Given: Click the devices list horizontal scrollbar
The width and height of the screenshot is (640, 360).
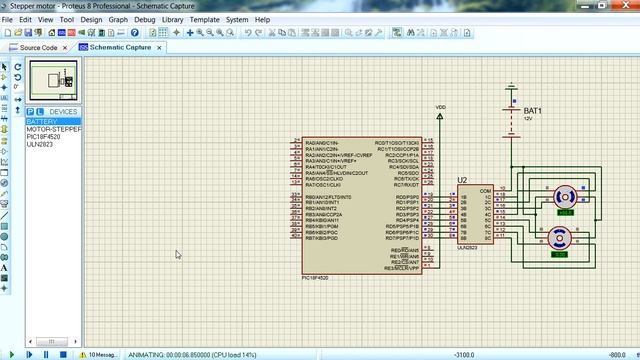Looking at the screenshot, I should (x=53, y=341).
